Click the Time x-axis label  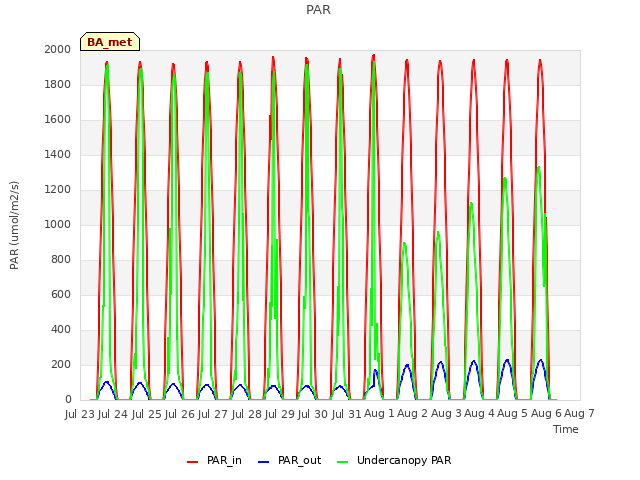tap(566, 429)
